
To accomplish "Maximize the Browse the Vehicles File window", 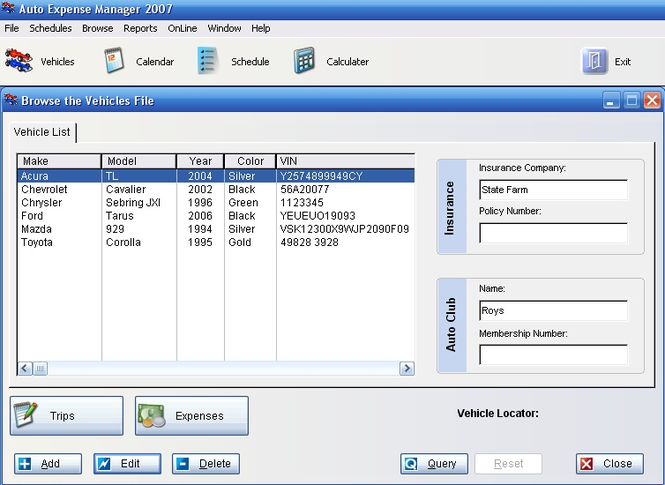I will [631, 100].
